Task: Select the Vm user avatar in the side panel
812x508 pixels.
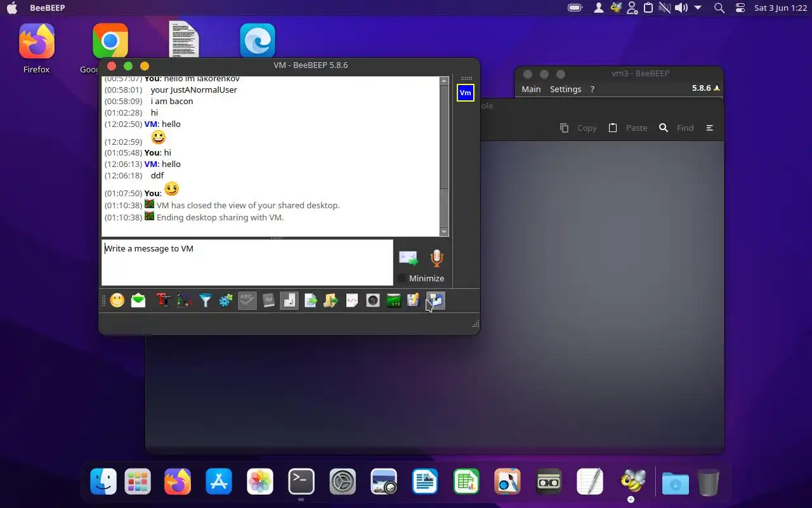Action: click(x=466, y=93)
